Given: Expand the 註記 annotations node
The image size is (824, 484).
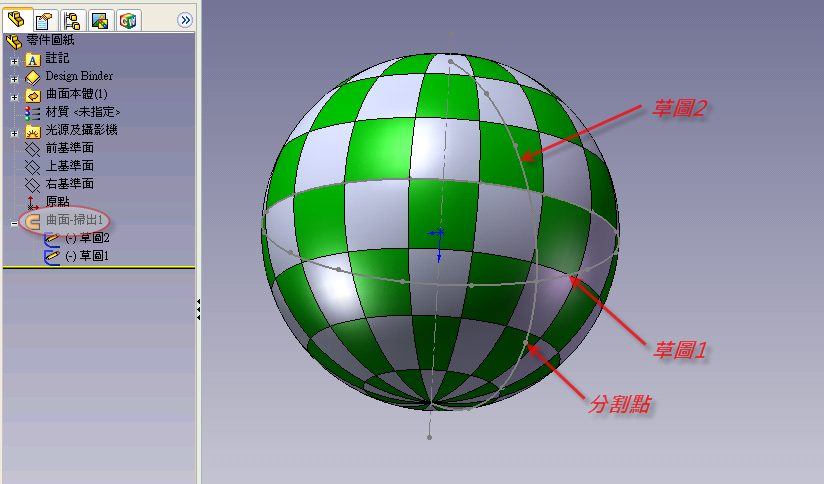Looking at the screenshot, I should pyautogui.click(x=14, y=61).
